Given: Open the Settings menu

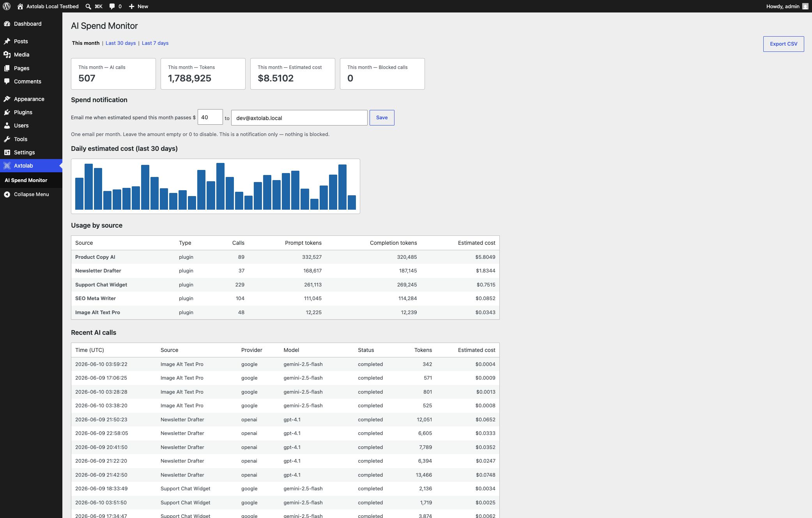Looking at the screenshot, I should tap(31, 152).
